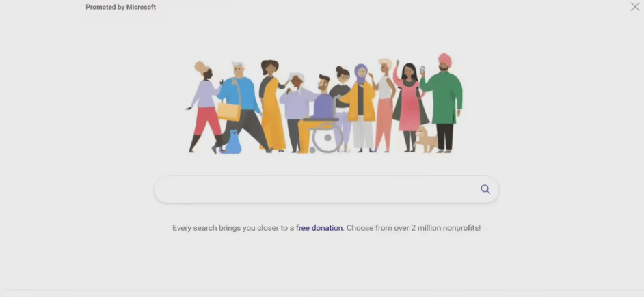Image resolution: width=644 pixels, height=297 pixels.
Task: Click the woman in pink dress waving
Action: click(408, 107)
